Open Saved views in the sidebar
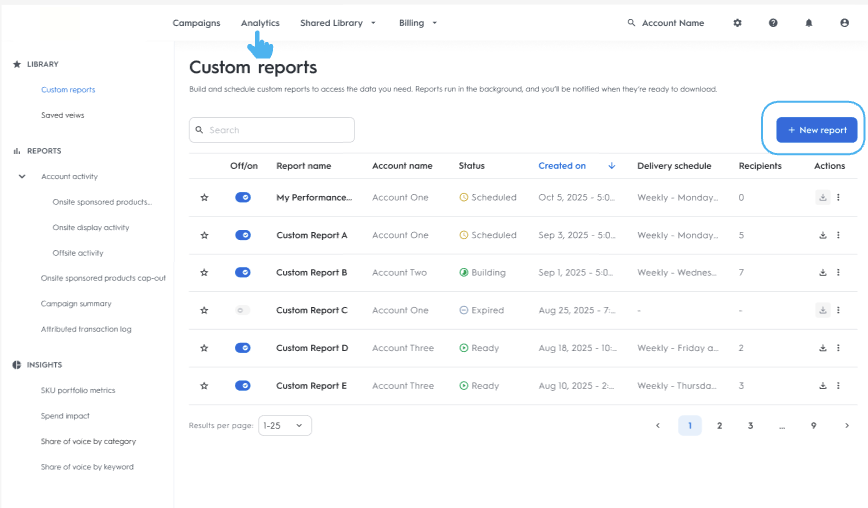868x508 pixels. click(x=61, y=115)
